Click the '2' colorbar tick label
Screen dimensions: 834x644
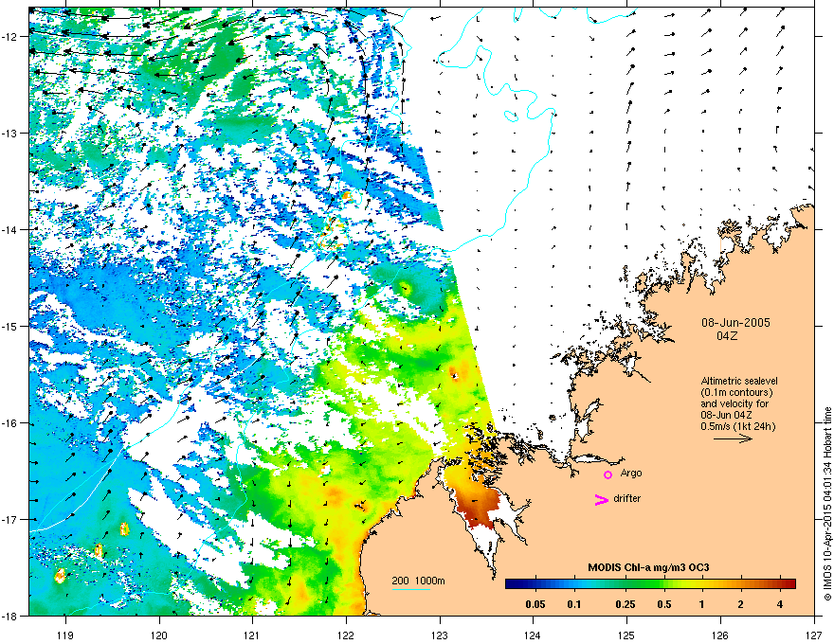point(741,604)
